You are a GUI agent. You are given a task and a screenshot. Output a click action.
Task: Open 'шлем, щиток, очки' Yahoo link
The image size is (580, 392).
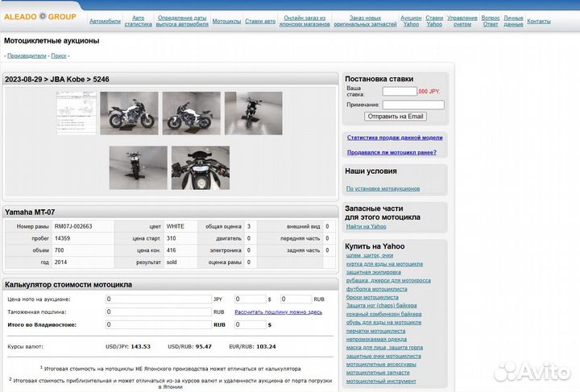pos(370,255)
